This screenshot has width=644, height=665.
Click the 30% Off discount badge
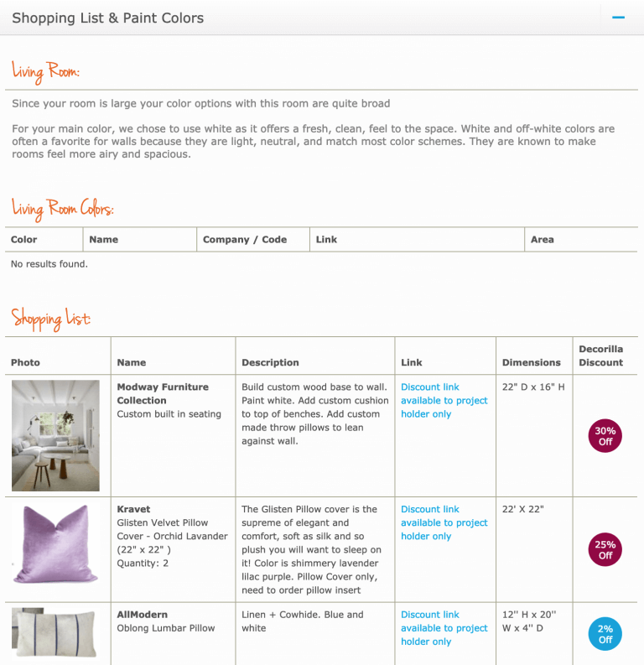coord(605,436)
